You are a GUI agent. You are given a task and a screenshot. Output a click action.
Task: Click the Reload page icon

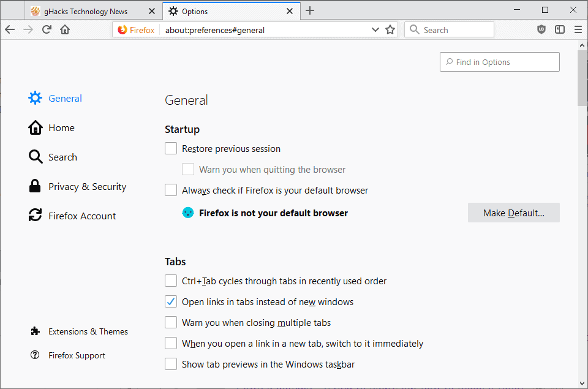pyautogui.click(x=47, y=29)
